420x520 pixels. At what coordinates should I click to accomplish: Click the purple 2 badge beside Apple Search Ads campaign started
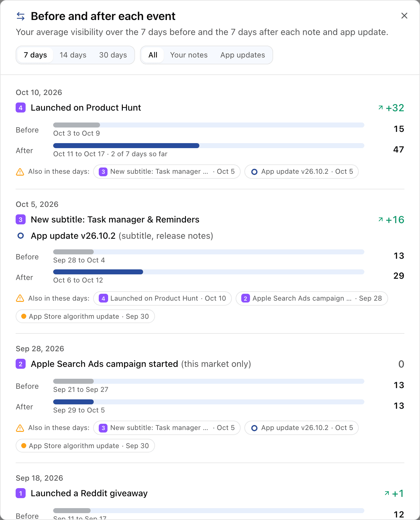[21, 364]
